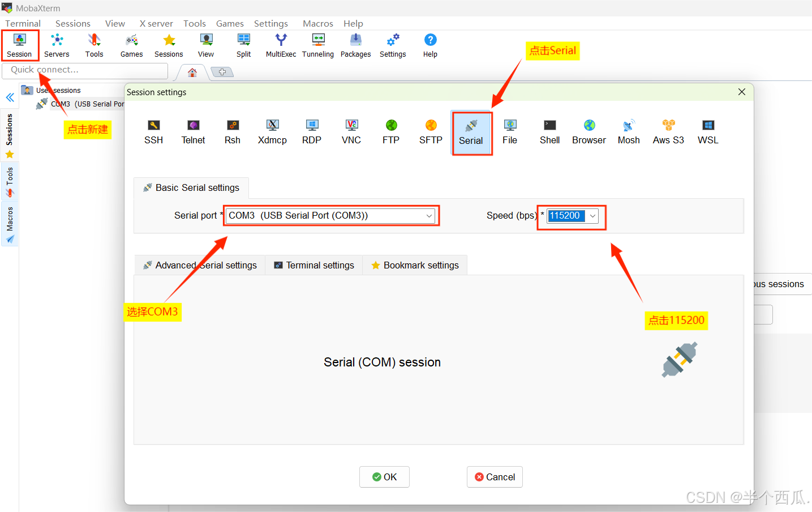Select User sessions tree folder
This screenshot has width=812, height=512.
(x=51, y=90)
